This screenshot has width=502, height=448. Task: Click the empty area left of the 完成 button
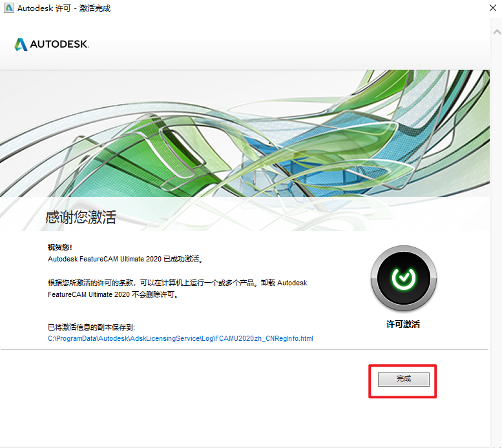point(192,380)
